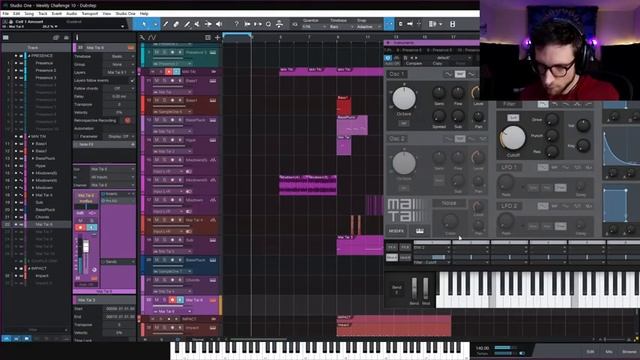The width and height of the screenshot is (640, 360).
Task: Click the question mark help icon
Action: (x=236, y=24)
